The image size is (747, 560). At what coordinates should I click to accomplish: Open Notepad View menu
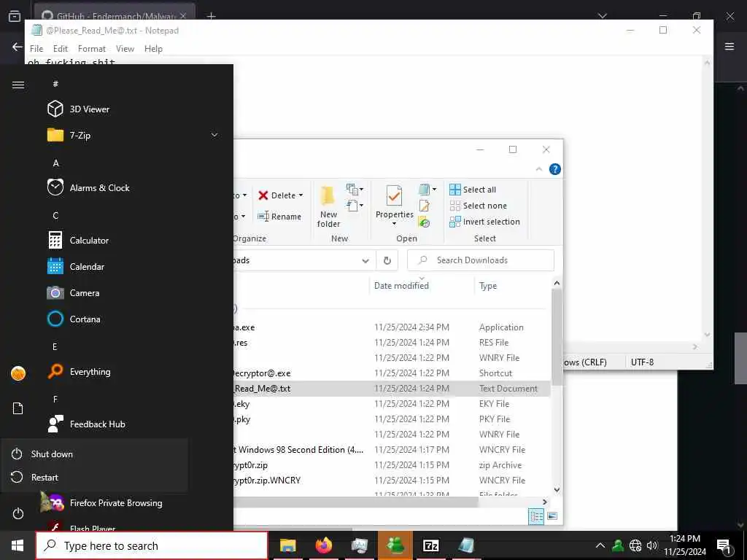point(125,49)
